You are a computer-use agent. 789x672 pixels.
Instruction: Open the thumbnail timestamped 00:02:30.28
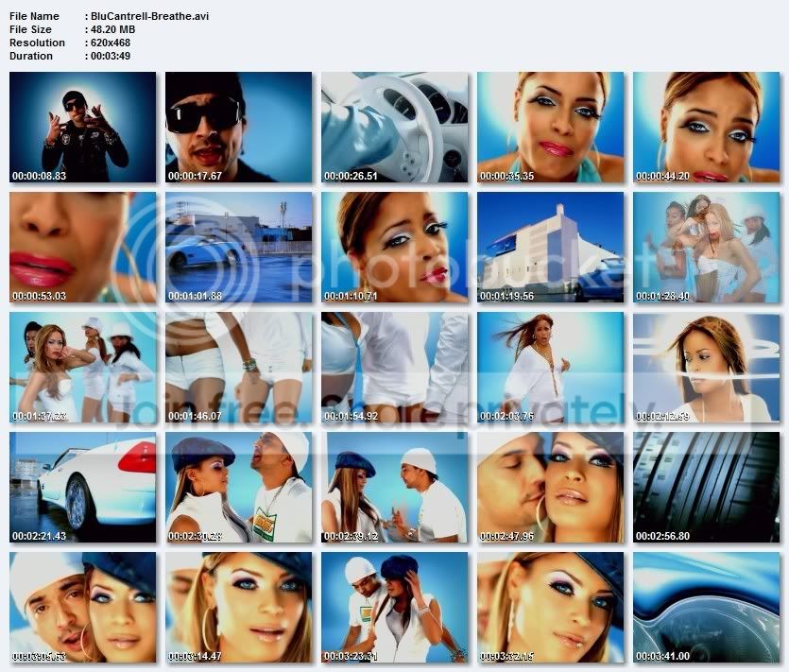click(x=238, y=488)
